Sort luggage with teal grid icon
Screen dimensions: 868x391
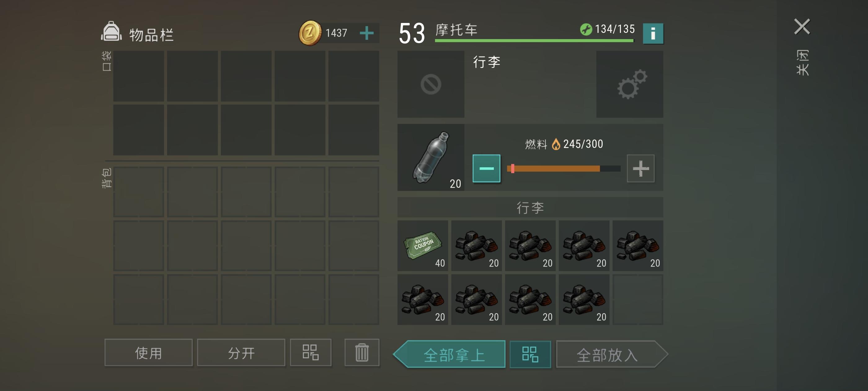(x=530, y=354)
